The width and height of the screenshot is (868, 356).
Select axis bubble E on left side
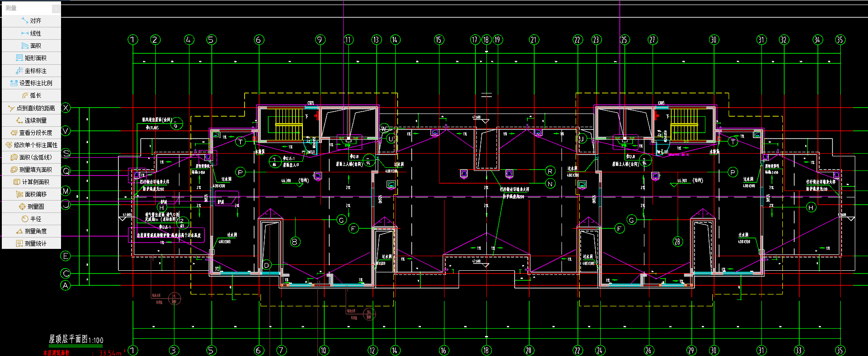coord(66,256)
